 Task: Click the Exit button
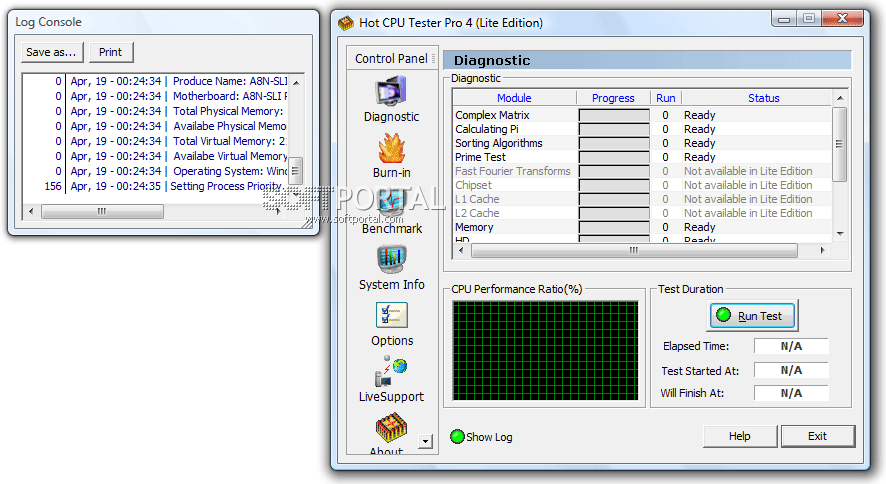817,436
